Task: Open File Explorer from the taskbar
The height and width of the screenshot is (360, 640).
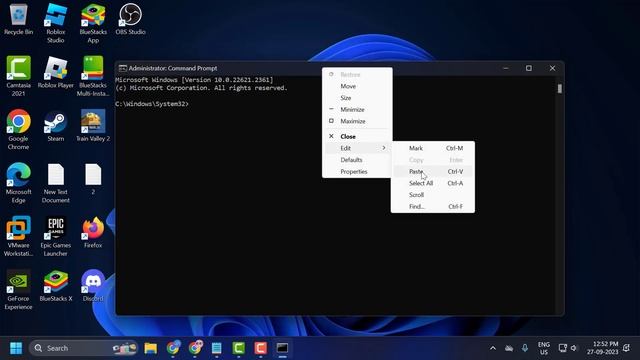Action: (151, 348)
